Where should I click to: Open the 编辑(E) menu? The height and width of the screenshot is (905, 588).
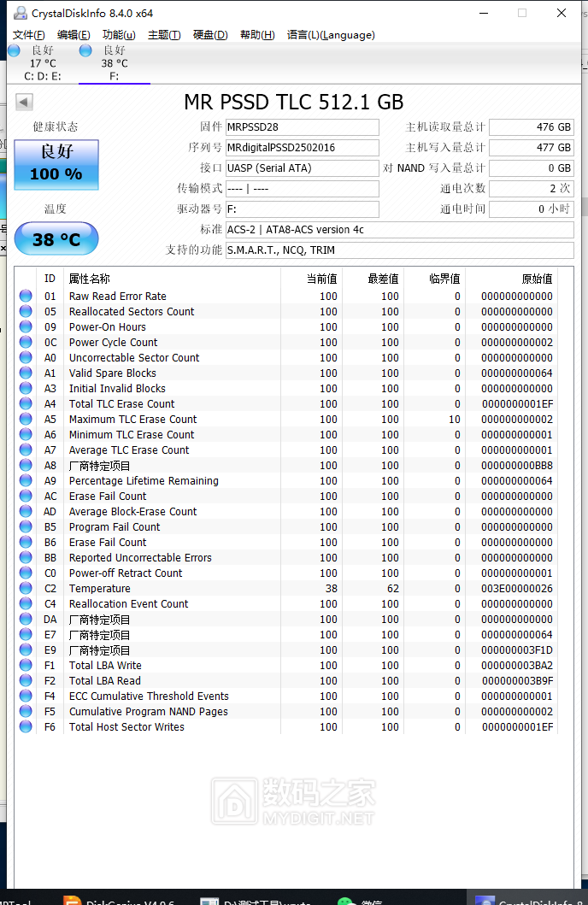[73, 35]
